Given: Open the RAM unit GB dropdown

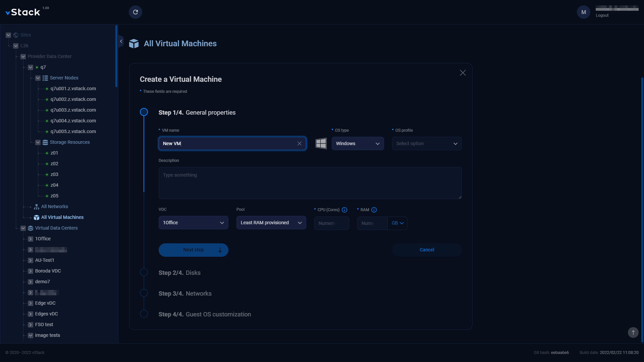Looking at the screenshot, I should click(397, 223).
